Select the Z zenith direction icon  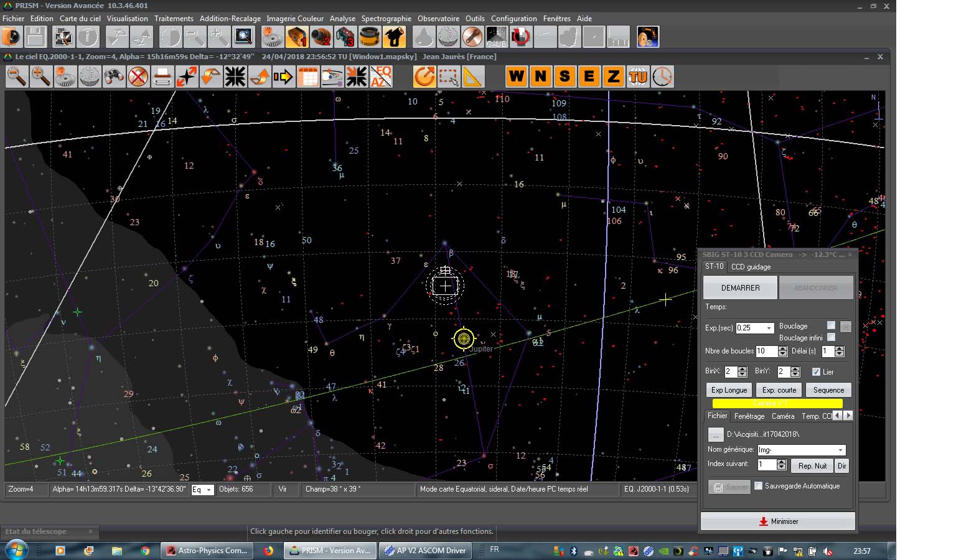tap(613, 77)
